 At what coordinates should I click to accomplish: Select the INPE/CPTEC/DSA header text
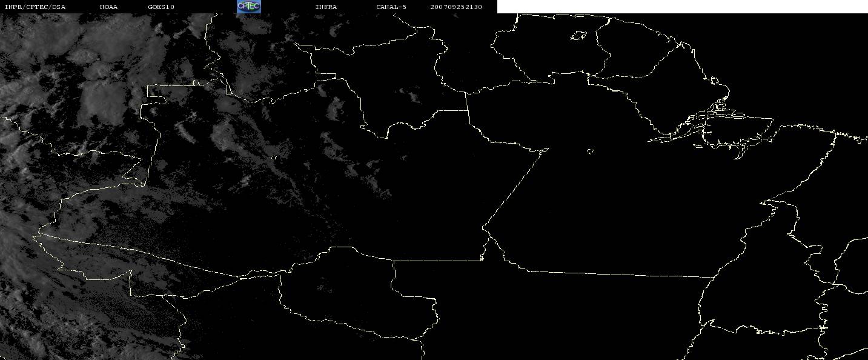(x=35, y=7)
